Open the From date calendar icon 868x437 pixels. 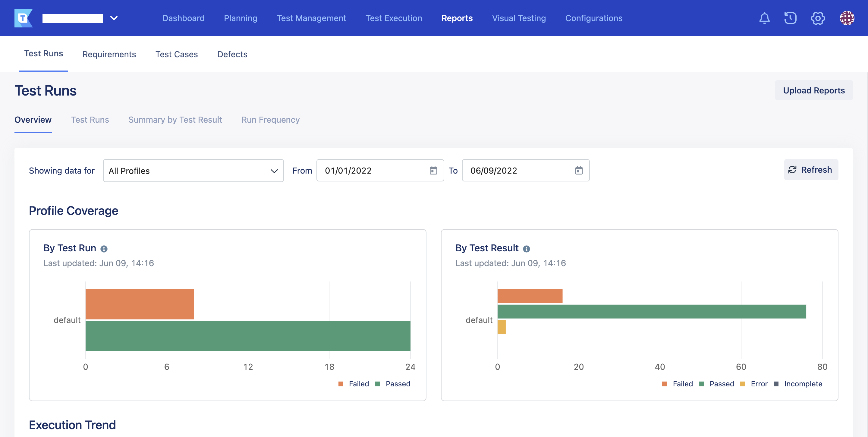pos(433,171)
